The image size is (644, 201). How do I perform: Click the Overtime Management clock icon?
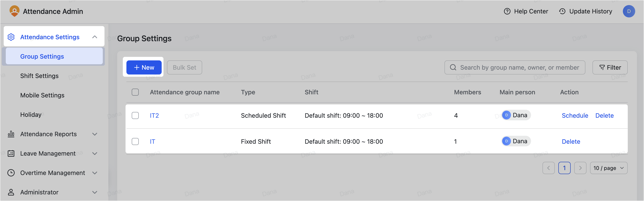pos(11,173)
